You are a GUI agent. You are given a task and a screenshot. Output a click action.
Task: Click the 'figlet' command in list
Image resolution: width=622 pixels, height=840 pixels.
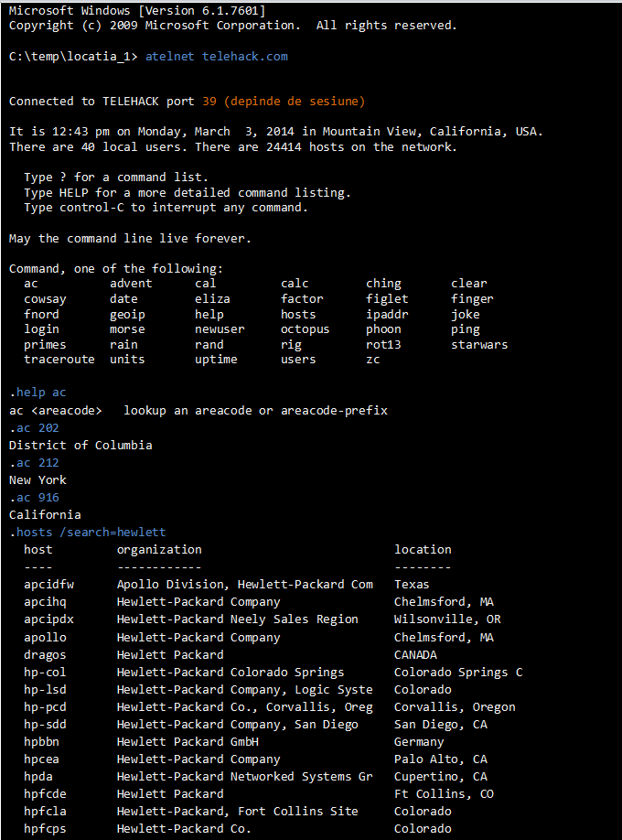pyautogui.click(x=387, y=299)
